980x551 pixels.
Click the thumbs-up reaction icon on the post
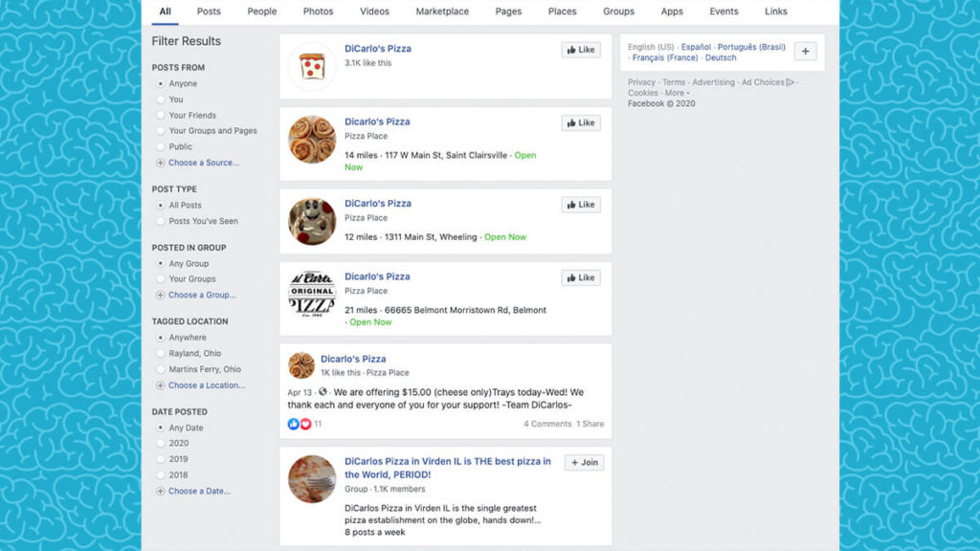tap(294, 424)
